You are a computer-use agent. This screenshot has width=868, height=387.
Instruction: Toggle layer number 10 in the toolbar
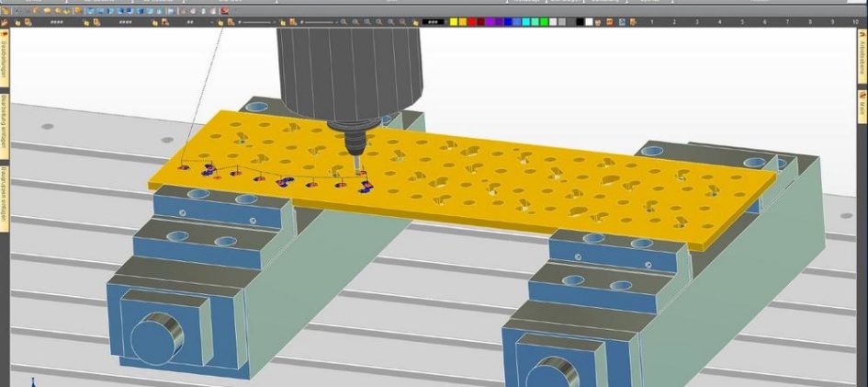click(x=854, y=21)
